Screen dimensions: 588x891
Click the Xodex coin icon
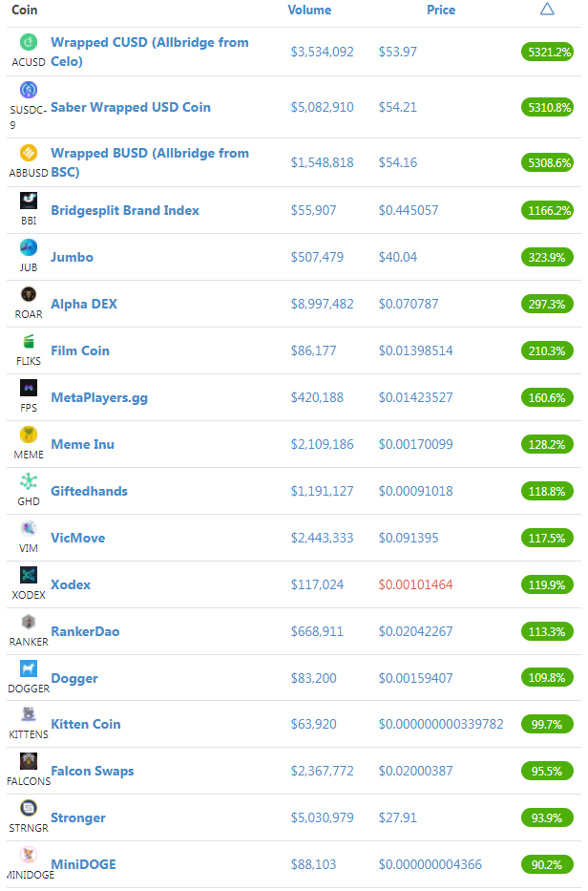coord(29,575)
